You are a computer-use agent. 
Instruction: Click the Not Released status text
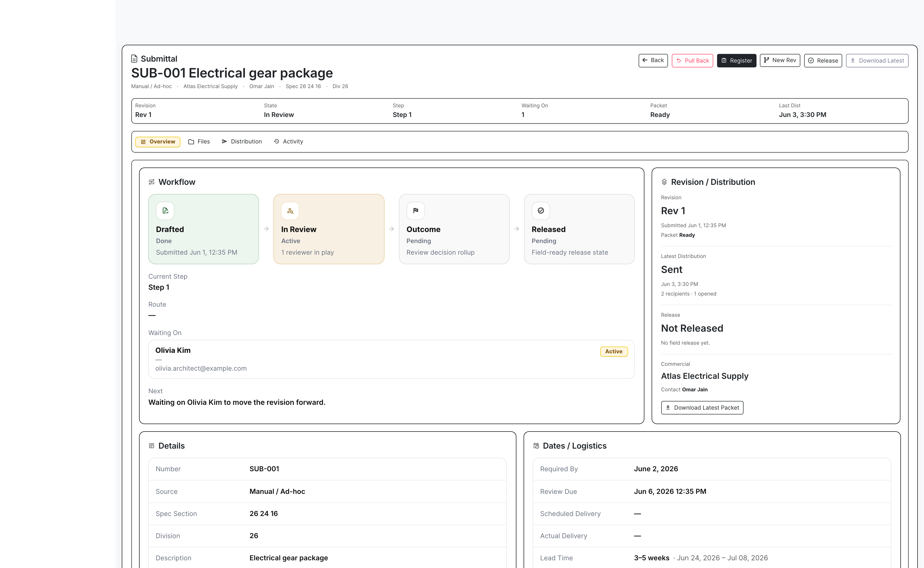tap(692, 328)
